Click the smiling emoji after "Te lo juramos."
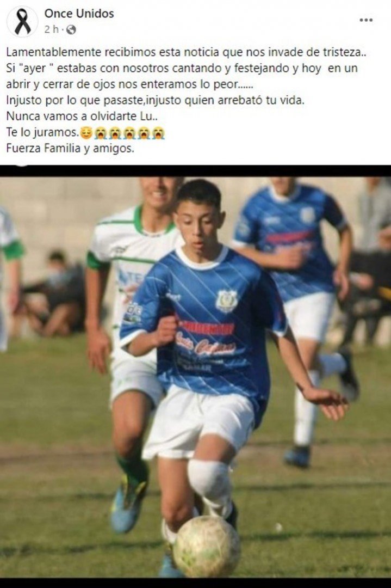Viewport: 391px width, 588px height. pos(86,132)
